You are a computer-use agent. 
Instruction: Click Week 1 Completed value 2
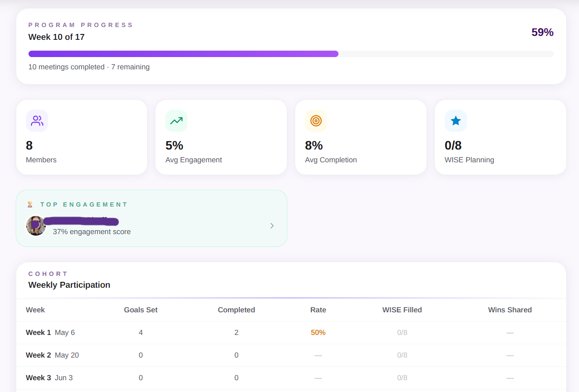(x=236, y=332)
